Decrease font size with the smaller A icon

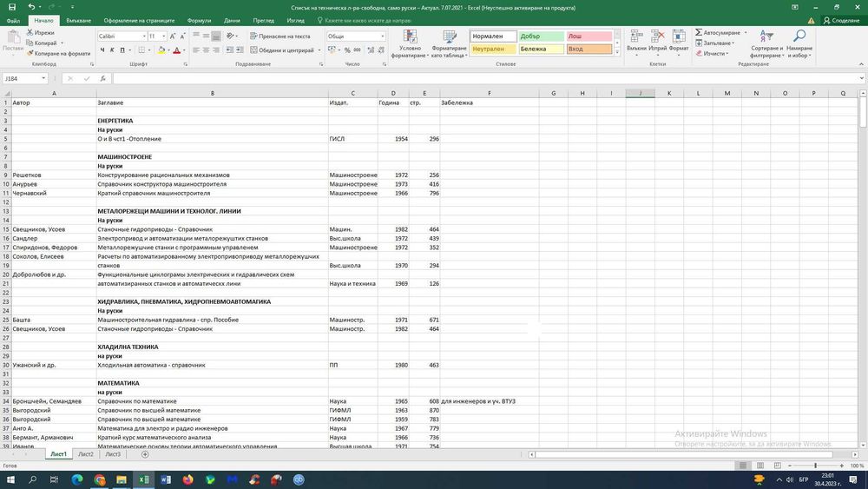pyautogui.click(x=182, y=36)
